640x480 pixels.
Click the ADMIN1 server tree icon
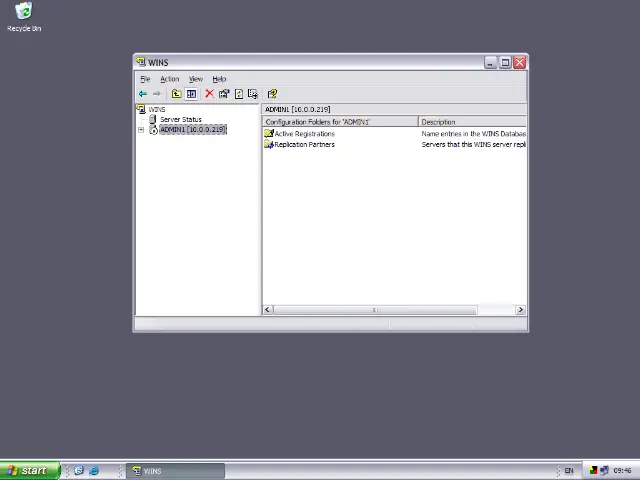(153, 130)
